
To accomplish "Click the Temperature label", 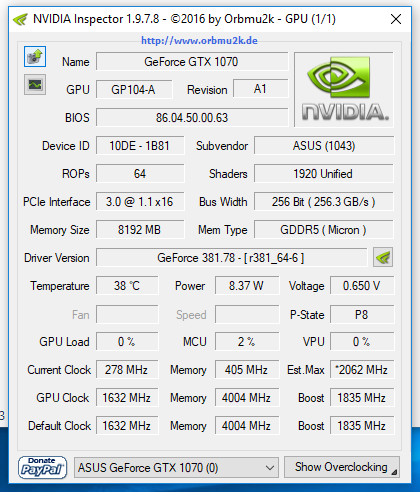I will (x=60, y=286).
